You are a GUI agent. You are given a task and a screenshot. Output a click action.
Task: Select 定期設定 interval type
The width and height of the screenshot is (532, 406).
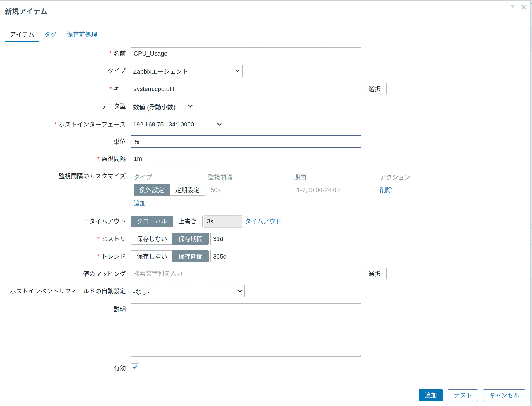(x=187, y=190)
